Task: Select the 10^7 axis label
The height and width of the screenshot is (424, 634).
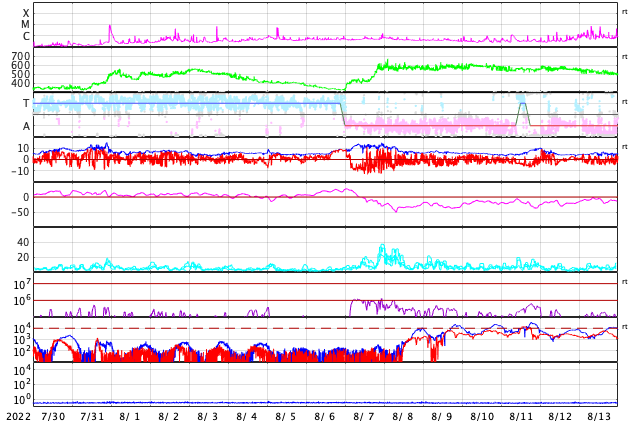Action: pyautogui.click(x=22, y=284)
